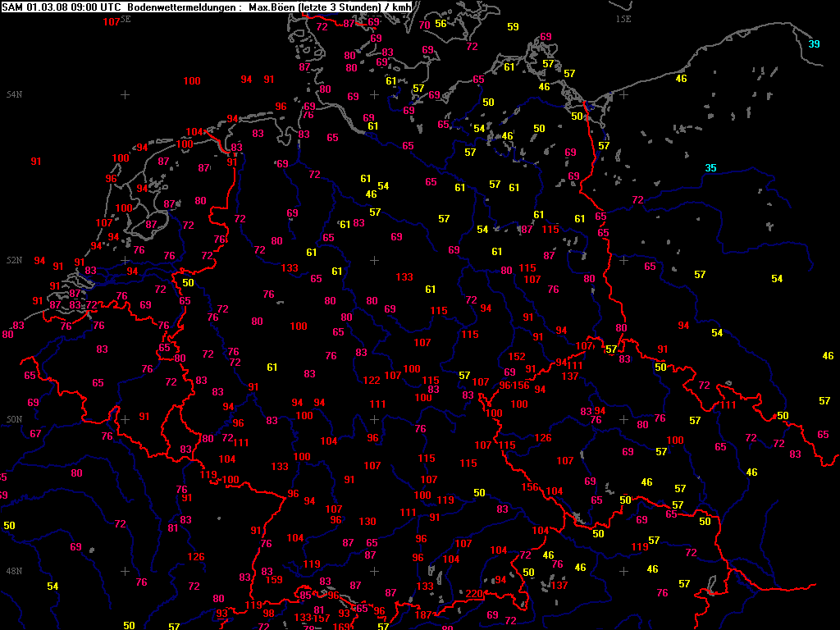840x630 pixels.
Task: Select the 180 km/h gust value
Action: click(205, 439)
